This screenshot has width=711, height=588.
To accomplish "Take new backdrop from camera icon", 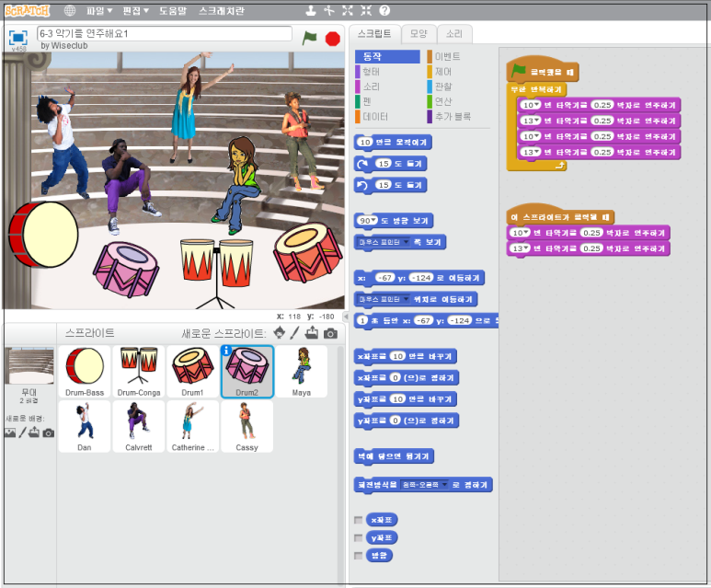I will point(49,433).
